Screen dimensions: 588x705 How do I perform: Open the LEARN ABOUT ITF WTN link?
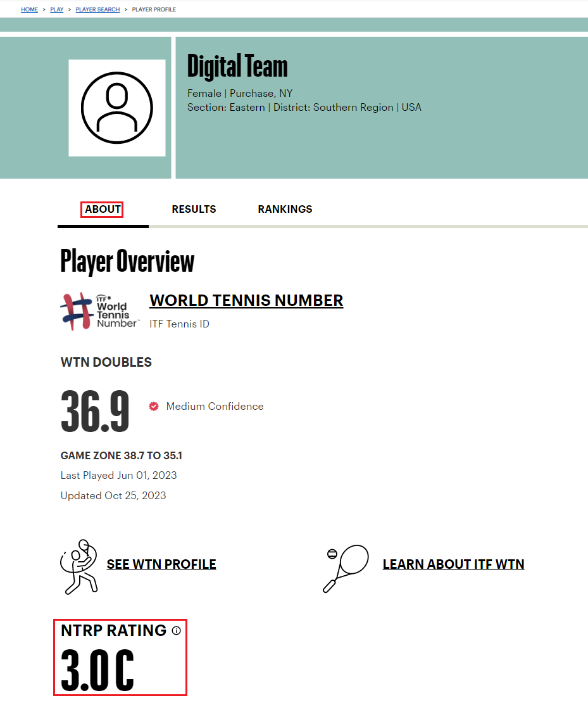453,564
